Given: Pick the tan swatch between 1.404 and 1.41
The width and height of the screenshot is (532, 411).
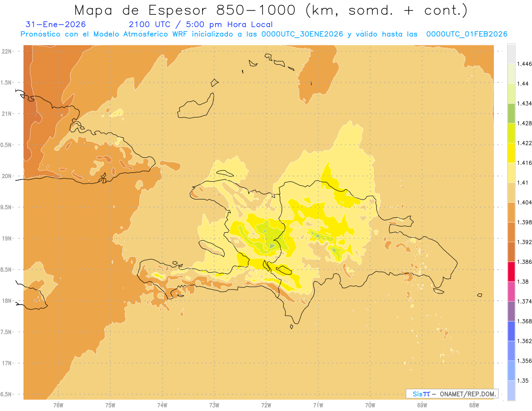Looking at the screenshot, I should tap(511, 192).
